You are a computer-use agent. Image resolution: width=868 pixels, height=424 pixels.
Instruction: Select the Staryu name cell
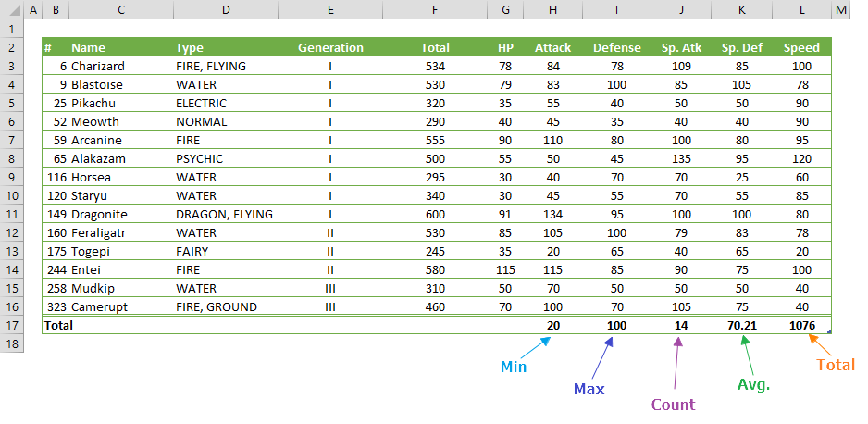(x=120, y=196)
